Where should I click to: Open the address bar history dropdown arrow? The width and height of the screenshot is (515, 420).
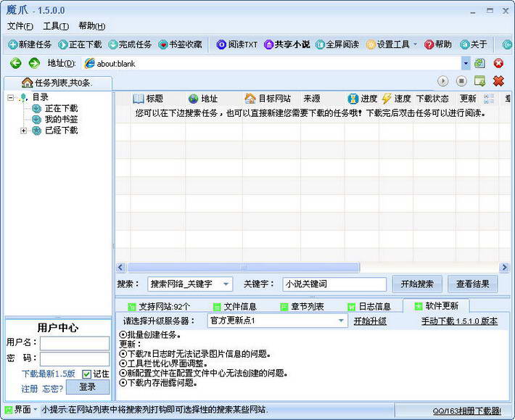click(465, 63)
